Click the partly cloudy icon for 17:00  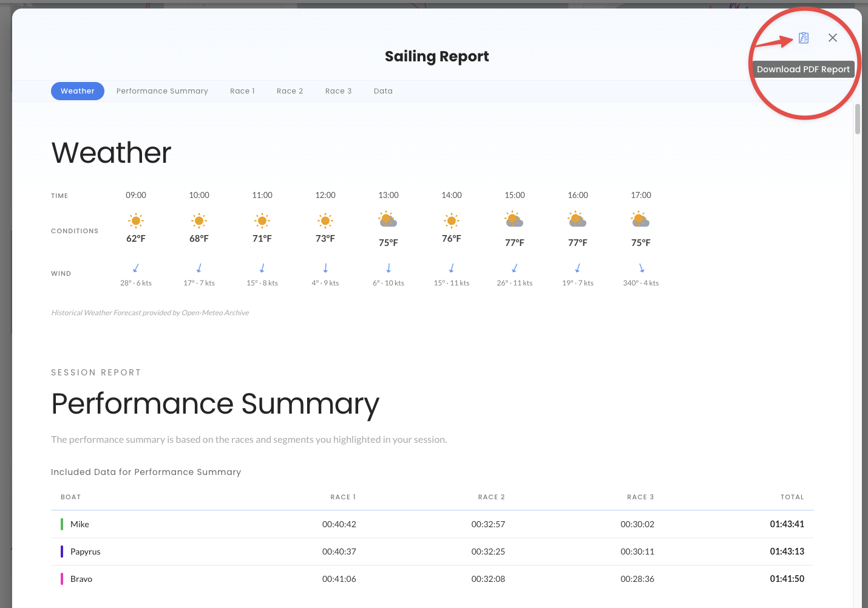click(639, 219)
